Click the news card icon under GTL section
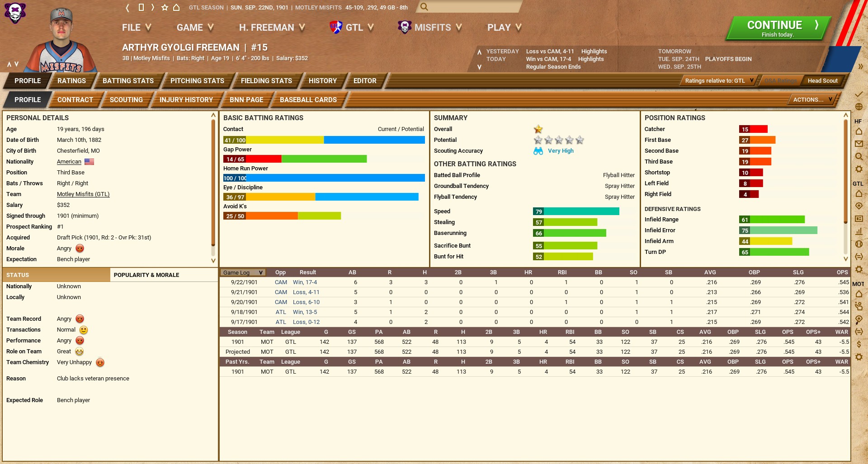868x464 pixels. click(x=859, y=219)
